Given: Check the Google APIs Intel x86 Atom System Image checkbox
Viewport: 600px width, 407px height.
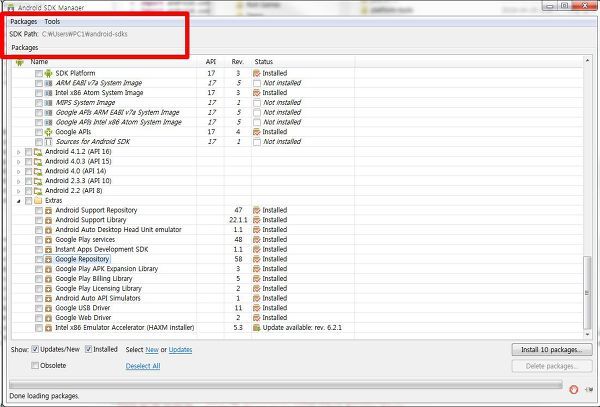Looking at the screenshot, I should (x=39, y=122).
